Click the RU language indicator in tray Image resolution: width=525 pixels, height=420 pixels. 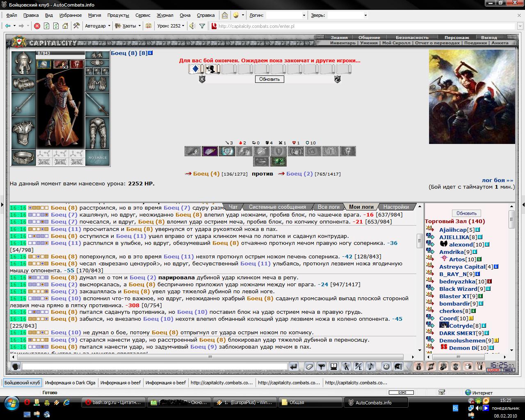point(456,408)
